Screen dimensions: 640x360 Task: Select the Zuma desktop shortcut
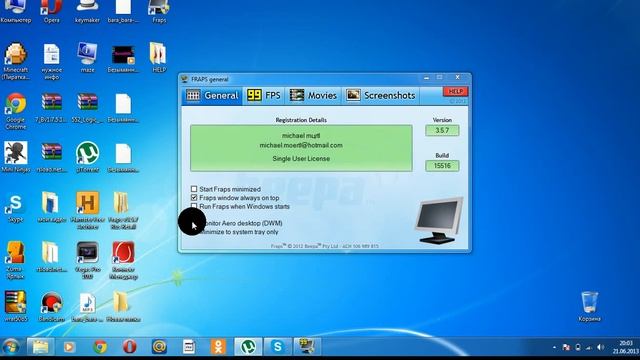point(16,260)
